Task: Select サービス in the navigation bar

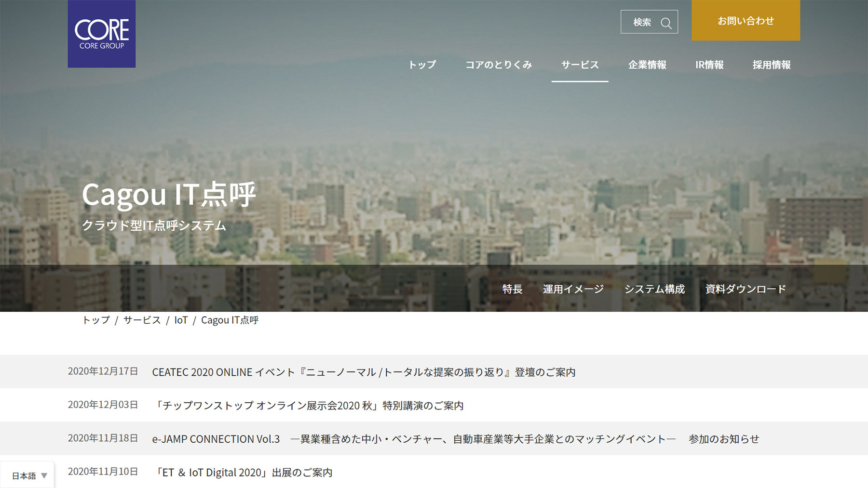Action: [x=580, y=65]
